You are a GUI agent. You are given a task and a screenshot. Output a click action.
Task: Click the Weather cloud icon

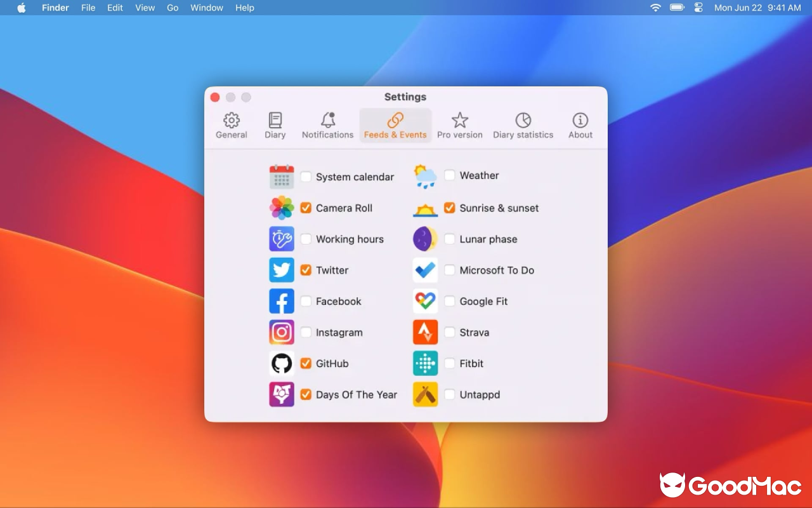coord(425,176)
